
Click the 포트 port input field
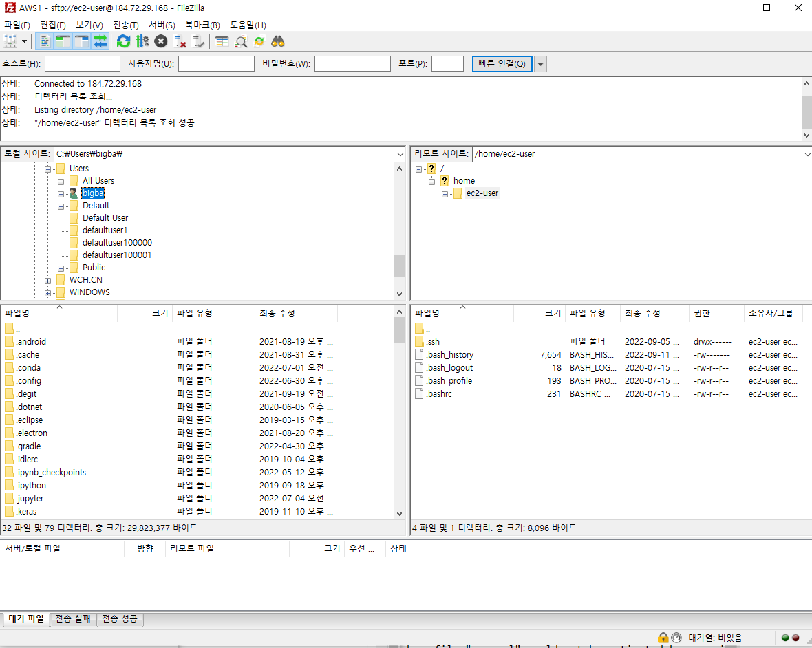pos(447,64)
